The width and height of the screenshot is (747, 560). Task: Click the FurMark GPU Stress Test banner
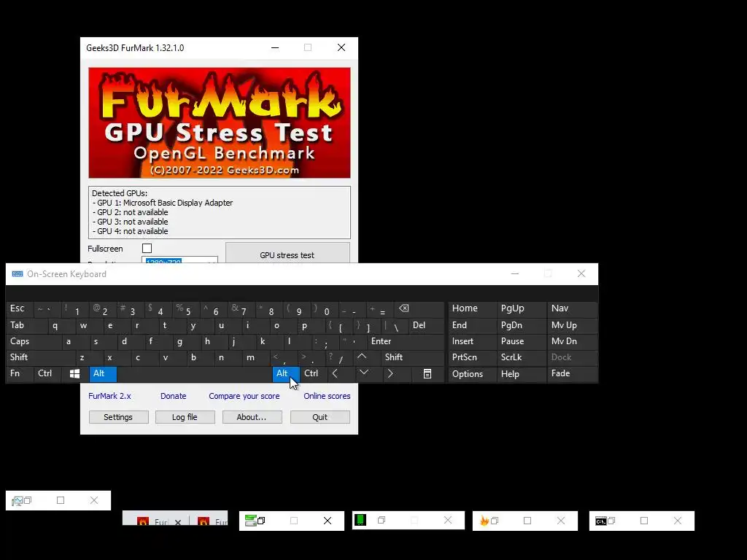(x=219, y=122)
